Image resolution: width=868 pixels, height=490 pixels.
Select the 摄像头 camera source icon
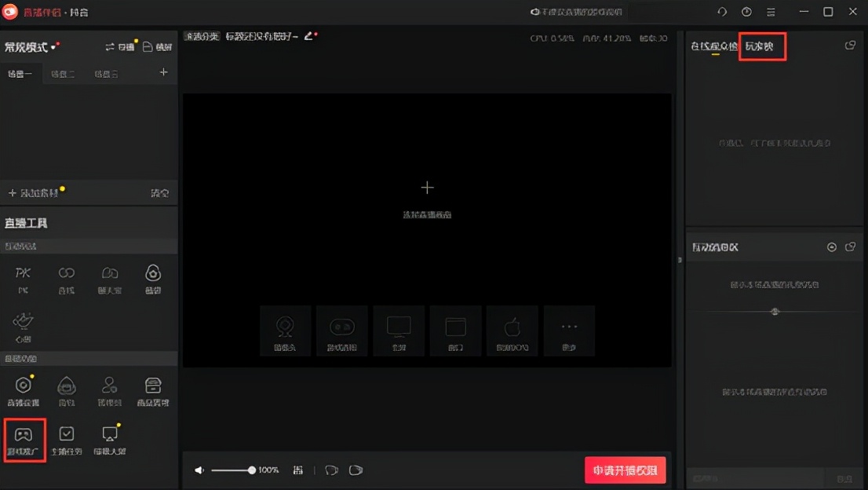285,330
